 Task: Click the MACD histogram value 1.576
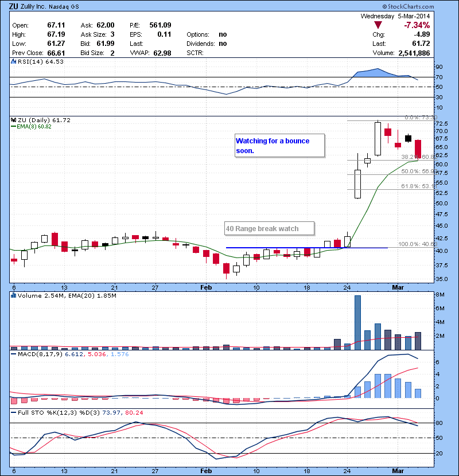[x=120, y=354]
